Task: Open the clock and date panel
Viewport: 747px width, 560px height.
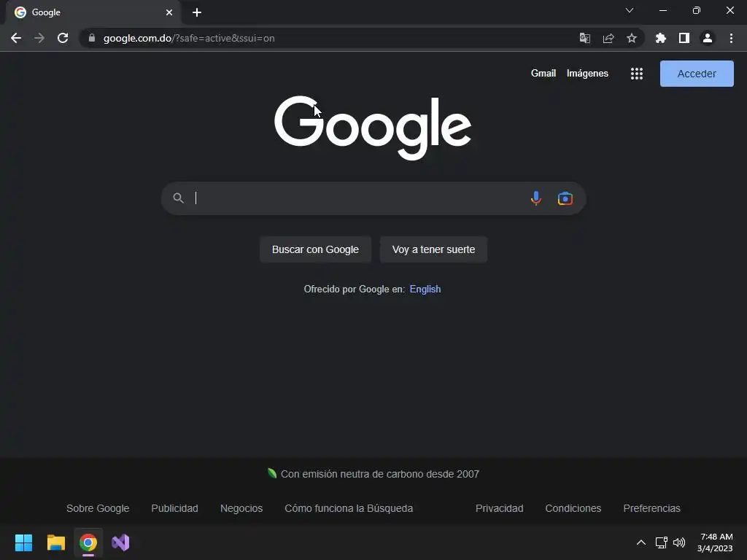Action: click(x=715, y=542)
